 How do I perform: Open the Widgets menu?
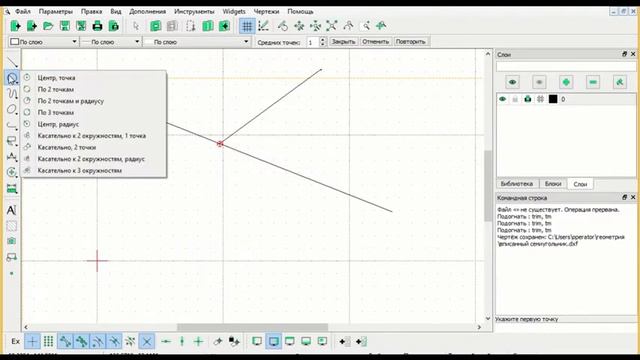tap(234, 11)
